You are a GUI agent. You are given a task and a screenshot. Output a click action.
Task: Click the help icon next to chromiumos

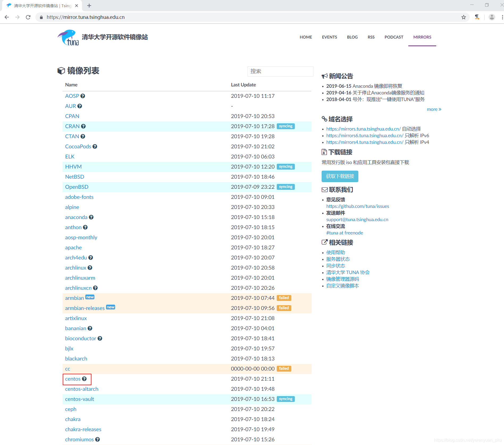click(x=98, y=439)
